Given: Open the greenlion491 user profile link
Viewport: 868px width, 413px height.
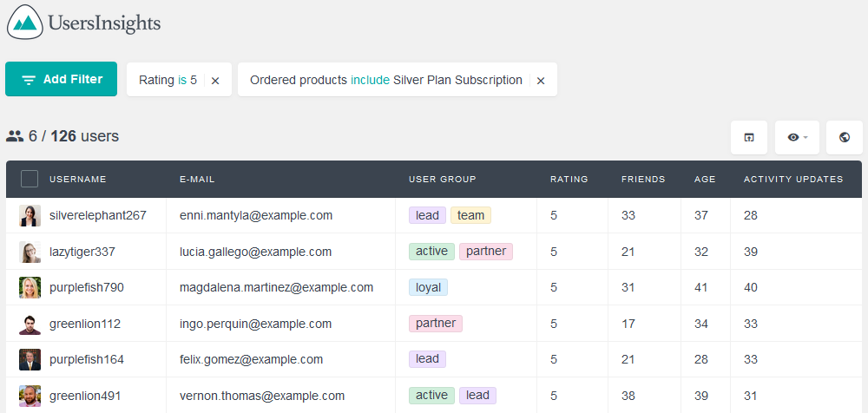Looking at the screenshot, I should click(x=85, y=396).
